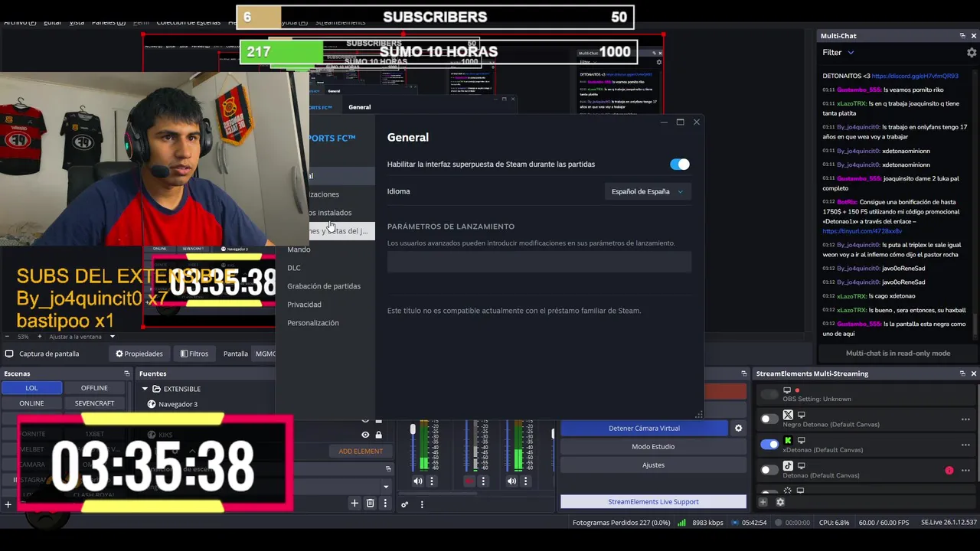Open Multi-Streaming panel settings gear

(x=780, y=502)
